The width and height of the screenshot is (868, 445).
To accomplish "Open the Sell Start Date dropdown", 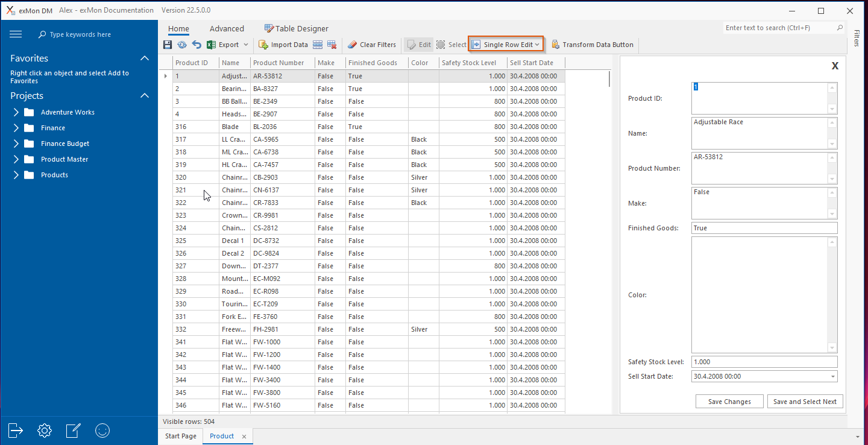I will coord(833,376).
